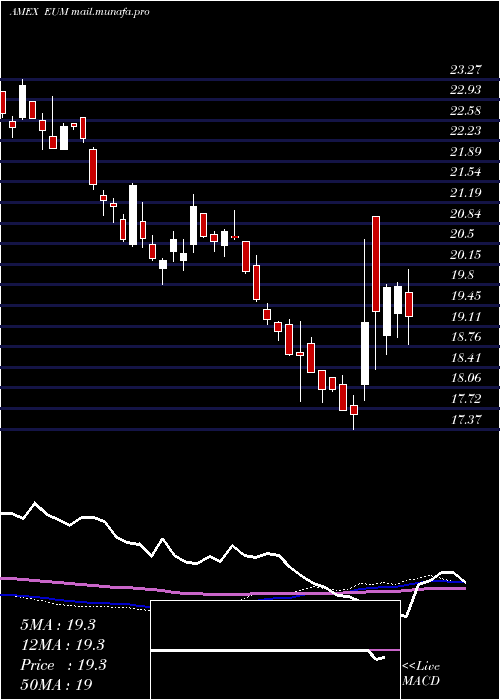
Task: Click the 19.45 price axis label
Action: click(466, 296)
